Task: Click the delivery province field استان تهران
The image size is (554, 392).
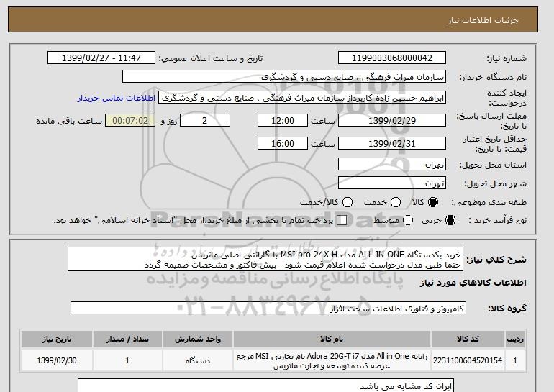Action: 392,165
